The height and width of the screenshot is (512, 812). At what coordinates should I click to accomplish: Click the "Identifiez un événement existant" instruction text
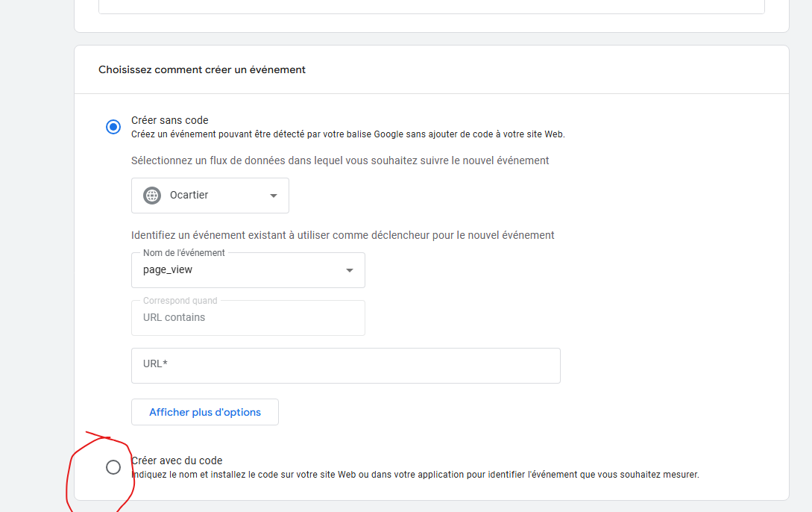pos(342,235)
